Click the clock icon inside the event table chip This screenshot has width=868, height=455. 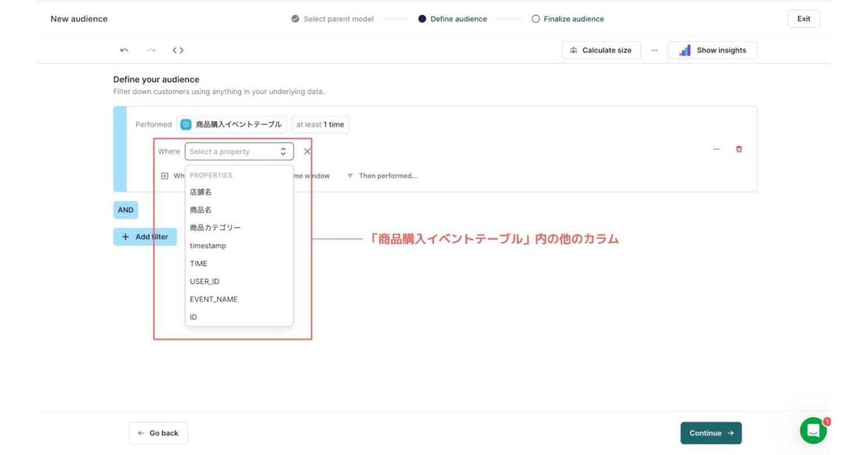[x=186, y=124]
